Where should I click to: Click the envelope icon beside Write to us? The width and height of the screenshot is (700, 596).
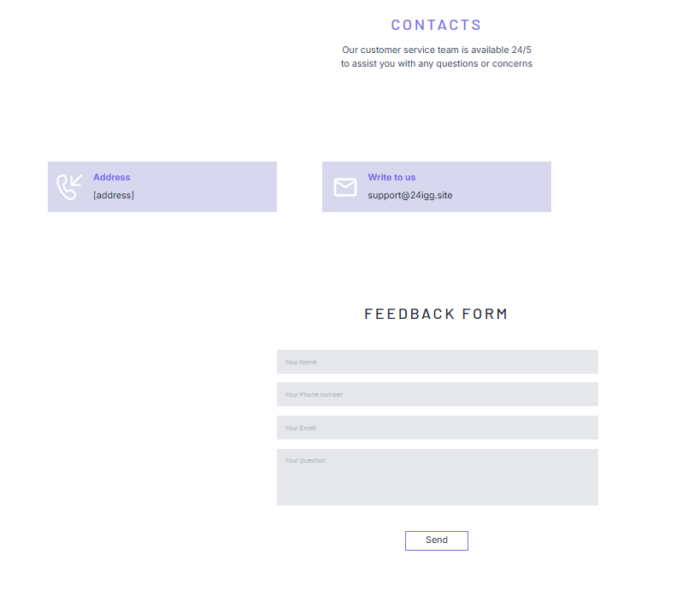[344, 187]
